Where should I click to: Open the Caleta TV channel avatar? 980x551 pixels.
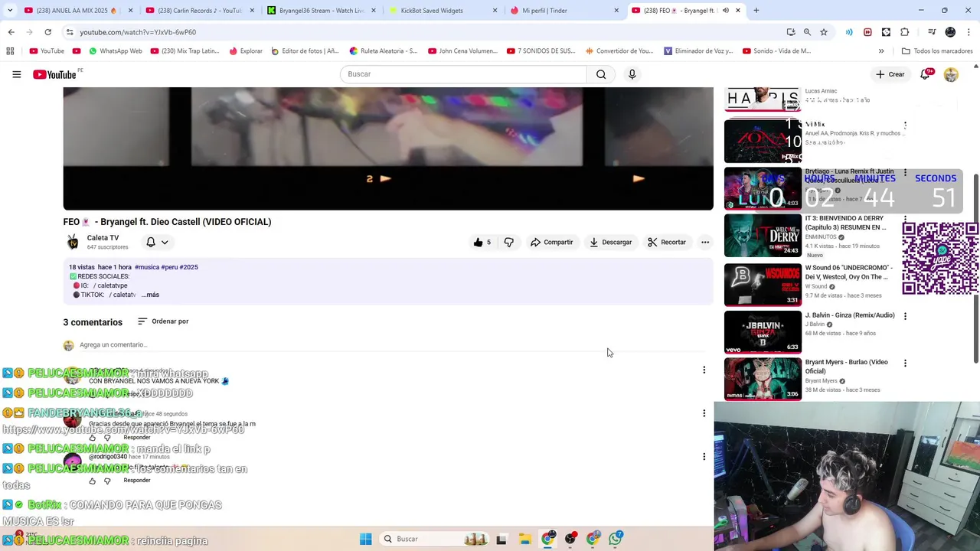73,242
